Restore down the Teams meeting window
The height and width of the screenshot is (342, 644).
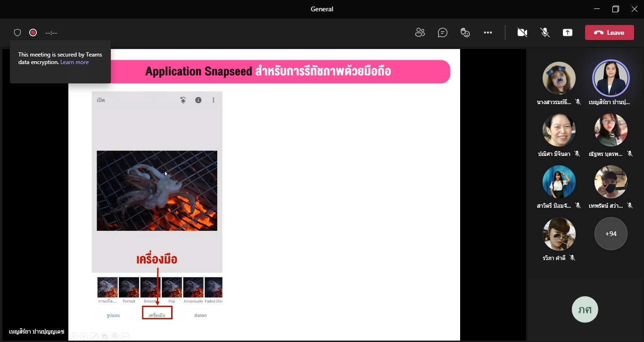[616, 9]
